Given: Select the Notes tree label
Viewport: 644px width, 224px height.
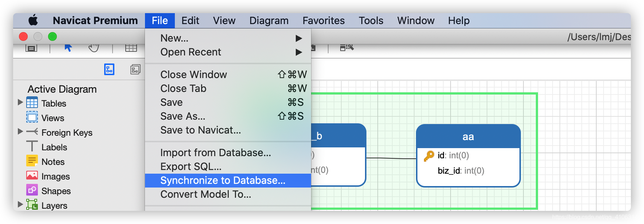Looking at the screenshot, I should (x=53, y=162).
